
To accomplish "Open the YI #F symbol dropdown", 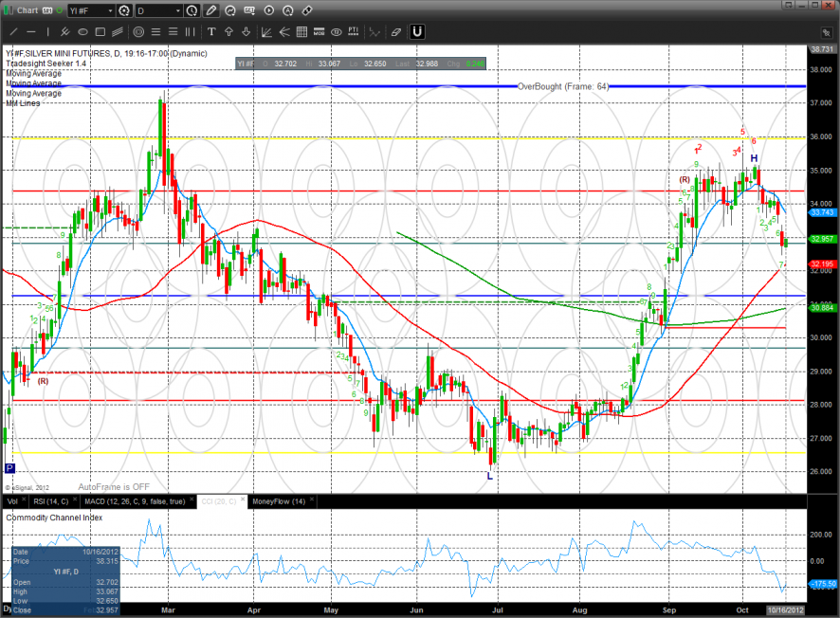I will (x=89, y=10).
